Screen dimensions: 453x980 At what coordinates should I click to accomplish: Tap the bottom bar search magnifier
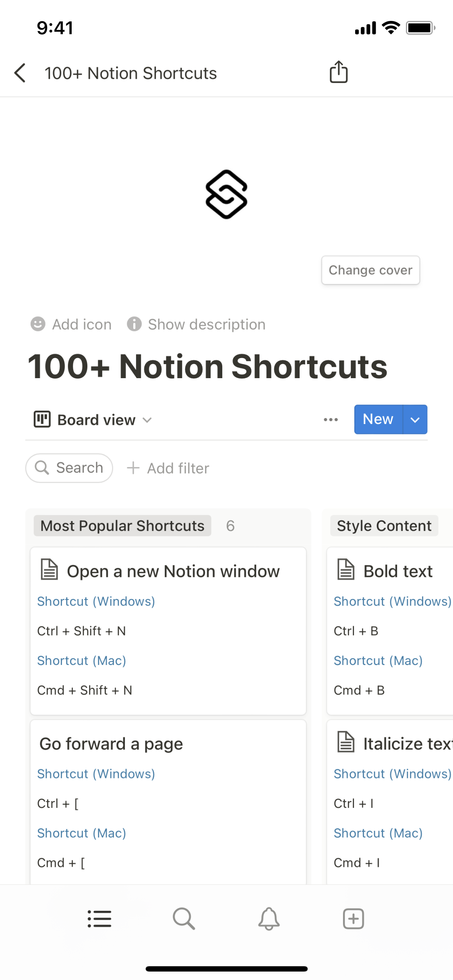click(x=184, y=919)
